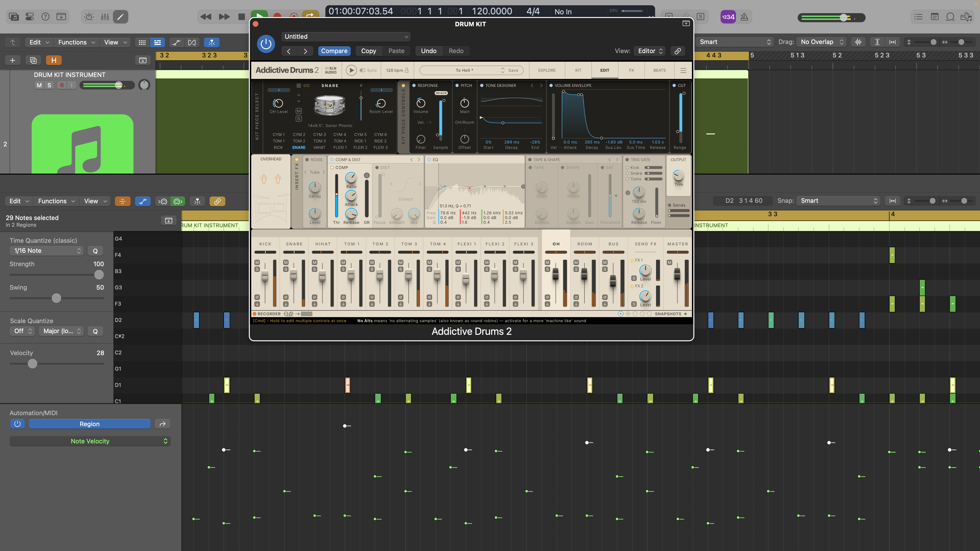Open the Untitled preset dropdown
Screen dimensions: 980x551
pyautogui.click(x=346, y=37)
